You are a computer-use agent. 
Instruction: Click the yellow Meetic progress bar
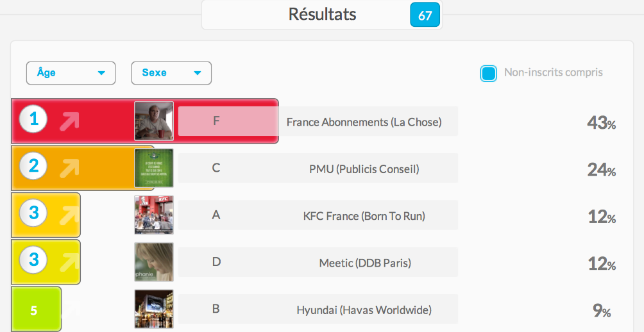[x=46, y=262]
